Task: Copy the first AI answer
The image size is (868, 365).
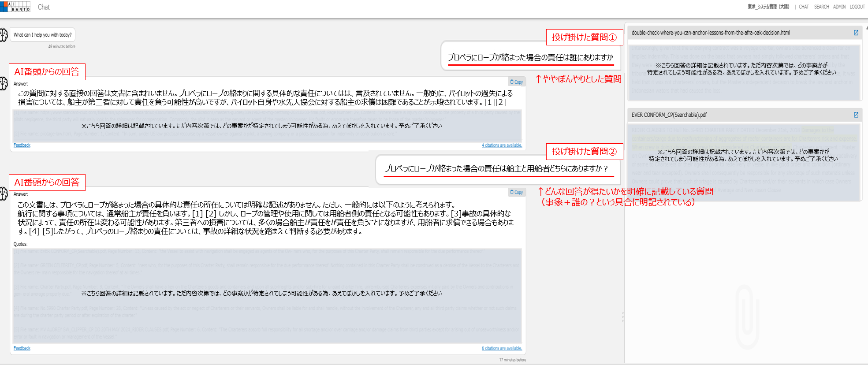Action: point(516,82)
